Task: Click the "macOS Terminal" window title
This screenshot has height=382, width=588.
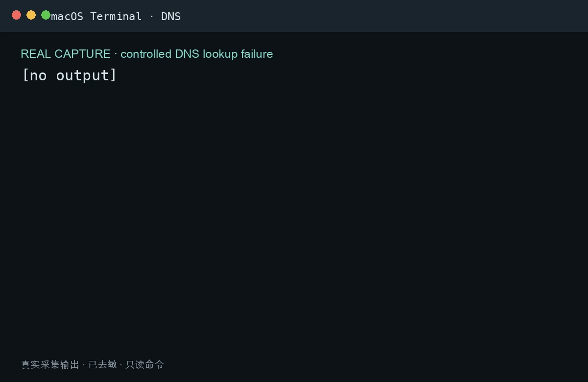Action: [x=97, y=16]
